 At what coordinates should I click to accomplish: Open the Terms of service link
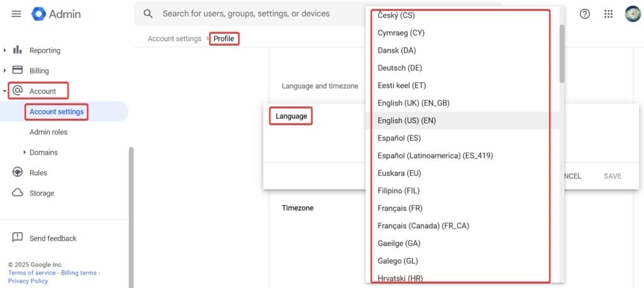31,273
